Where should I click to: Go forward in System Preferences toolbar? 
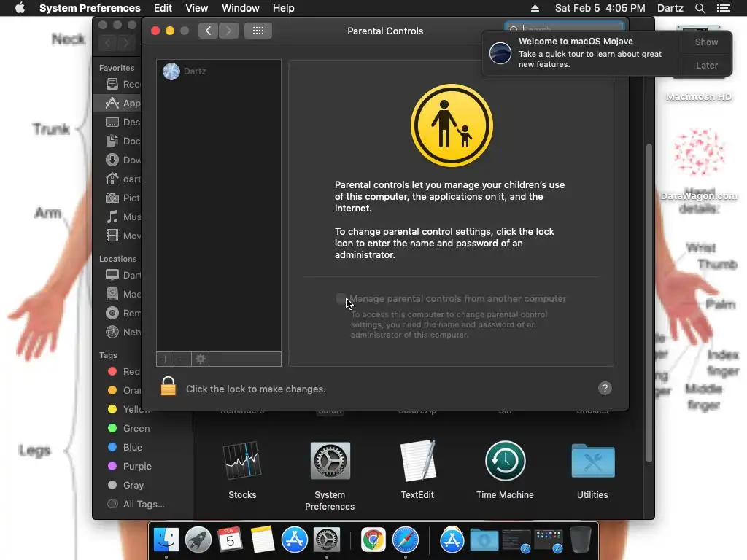[228, 31]
